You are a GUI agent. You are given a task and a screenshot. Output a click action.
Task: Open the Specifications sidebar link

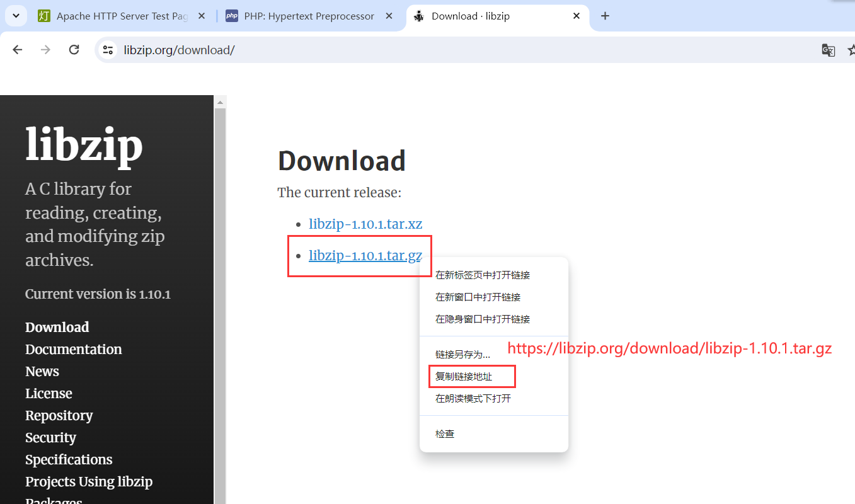69,459
